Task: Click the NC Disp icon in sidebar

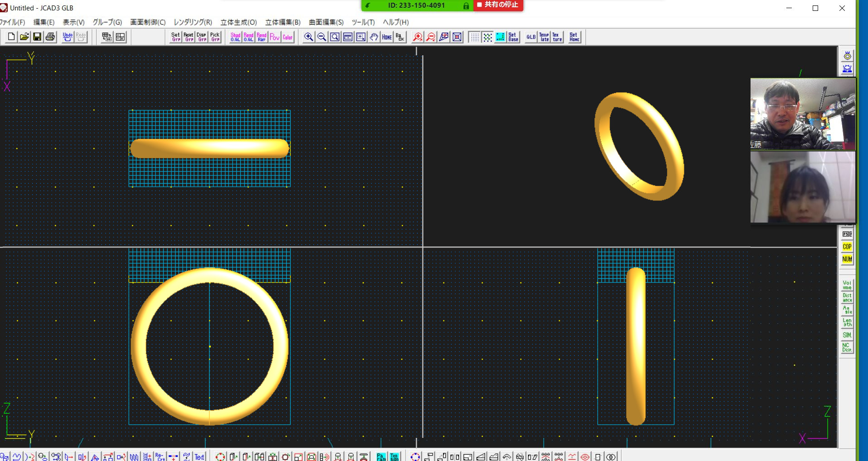Action: pos(847,348)
